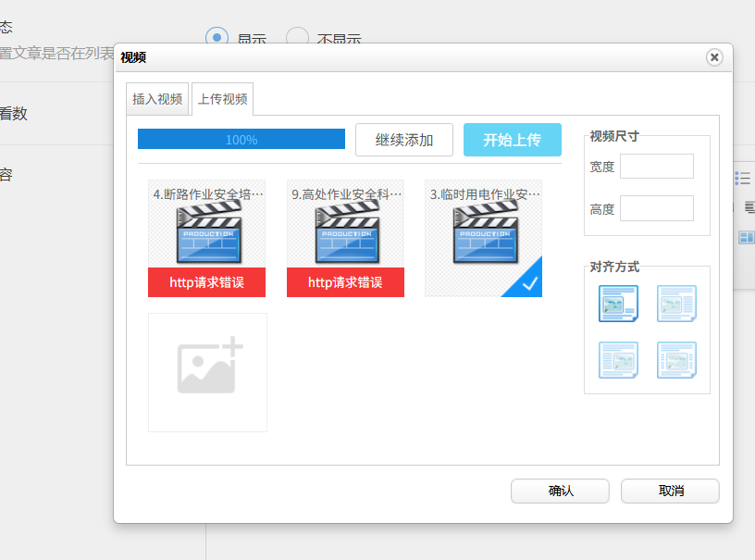Select the 不显示 radio button
The height and width of the screenshot is (560, 755).
click(297, 38)
